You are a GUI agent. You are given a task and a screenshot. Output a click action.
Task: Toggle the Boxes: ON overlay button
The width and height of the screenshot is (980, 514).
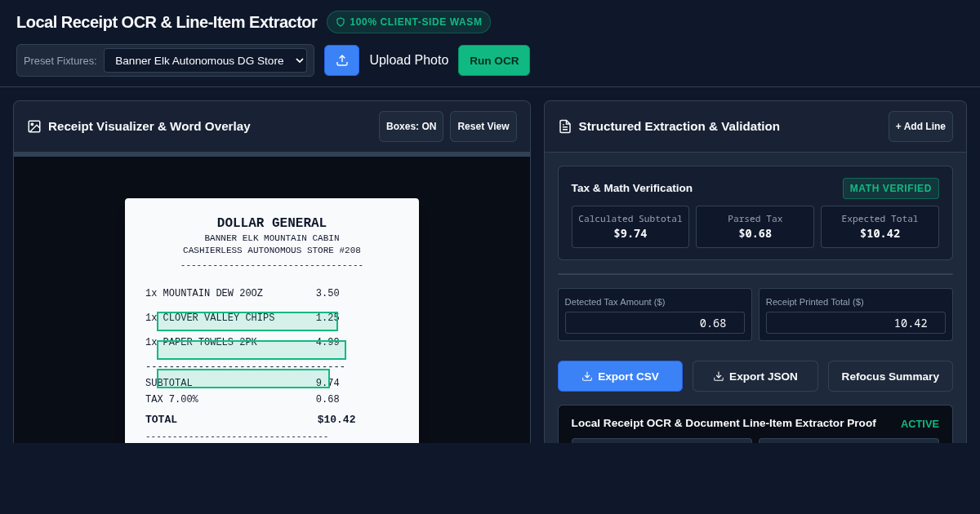tap(411, 126)
